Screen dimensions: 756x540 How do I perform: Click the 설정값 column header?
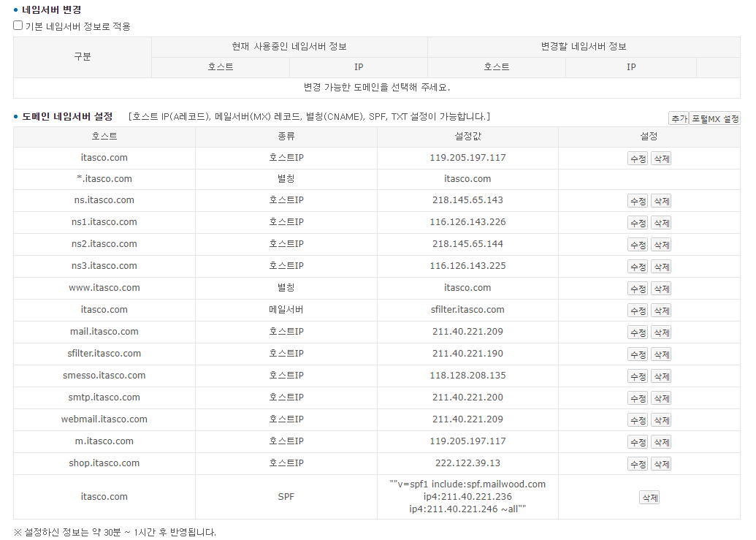pyautogui.click(x=467, y=137)
